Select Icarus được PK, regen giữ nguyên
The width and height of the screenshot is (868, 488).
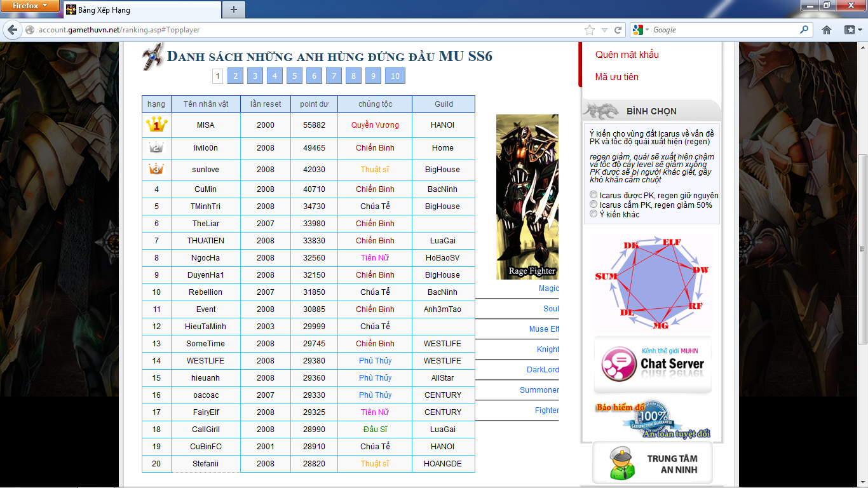(x=593, y=195)
